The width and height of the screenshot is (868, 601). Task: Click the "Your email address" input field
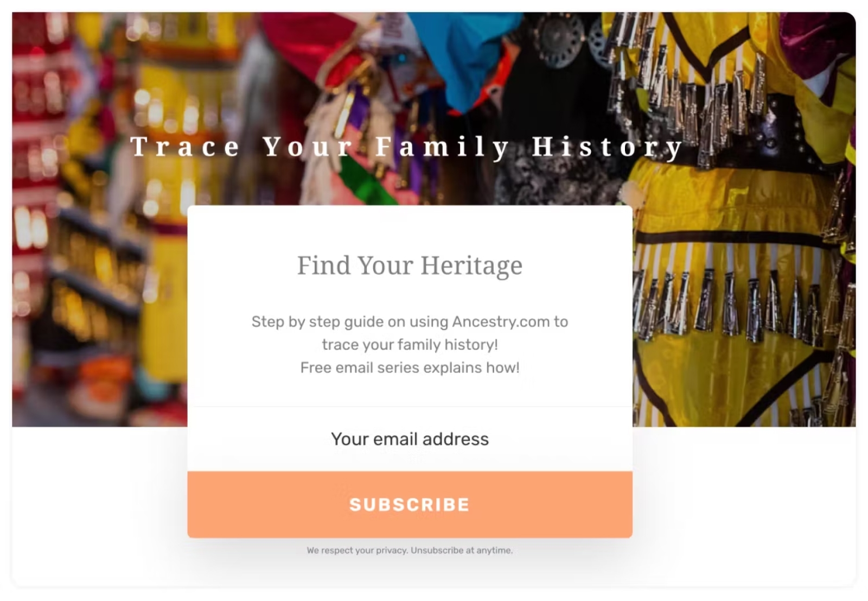(x=410, y=439)
